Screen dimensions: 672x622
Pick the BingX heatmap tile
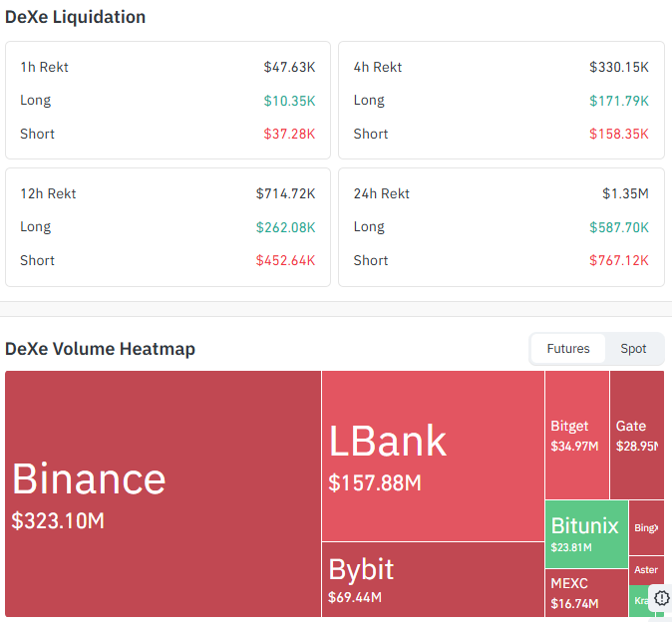pyautogui.click(x=646, y=527)
